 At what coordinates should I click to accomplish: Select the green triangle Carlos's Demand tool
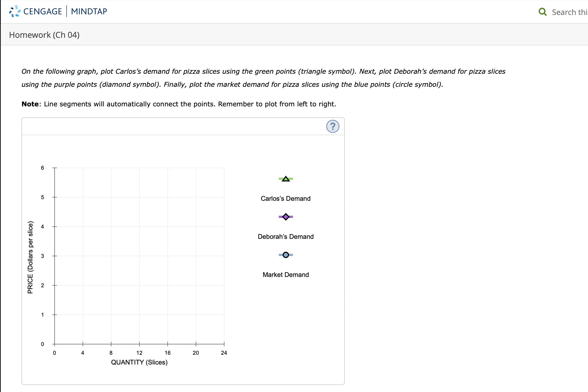pos(286,179)
